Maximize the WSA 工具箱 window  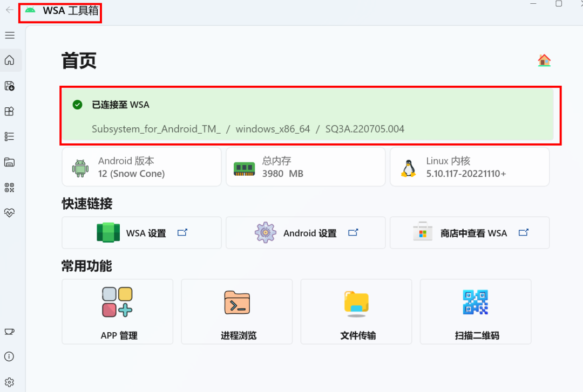[559, 4]
